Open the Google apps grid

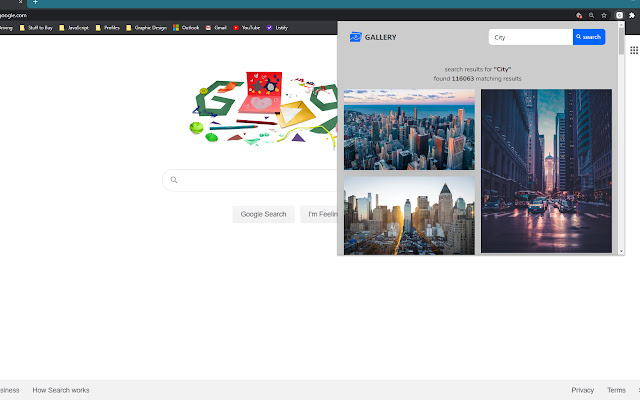[633, 50]
